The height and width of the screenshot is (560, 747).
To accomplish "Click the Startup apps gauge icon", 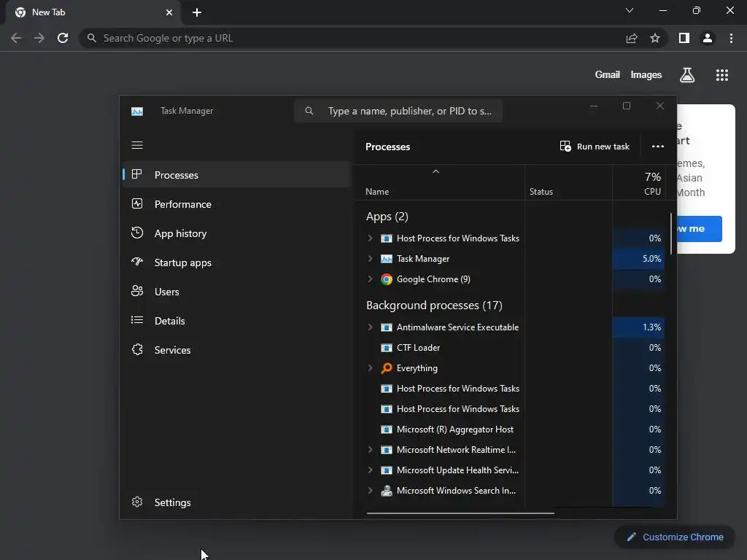I will pos(137,262).
